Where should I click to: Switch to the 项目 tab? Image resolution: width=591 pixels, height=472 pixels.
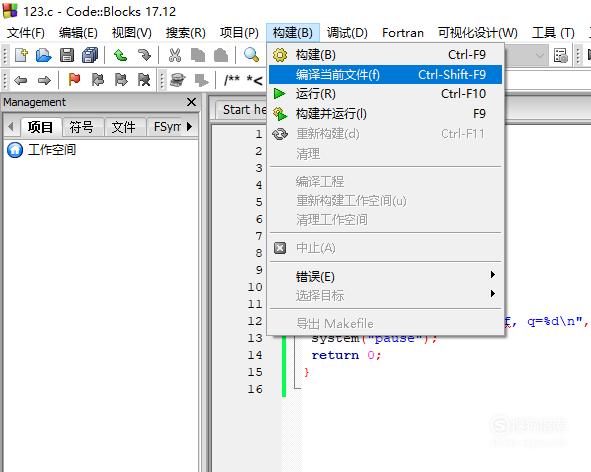click(x=40, y=127)
